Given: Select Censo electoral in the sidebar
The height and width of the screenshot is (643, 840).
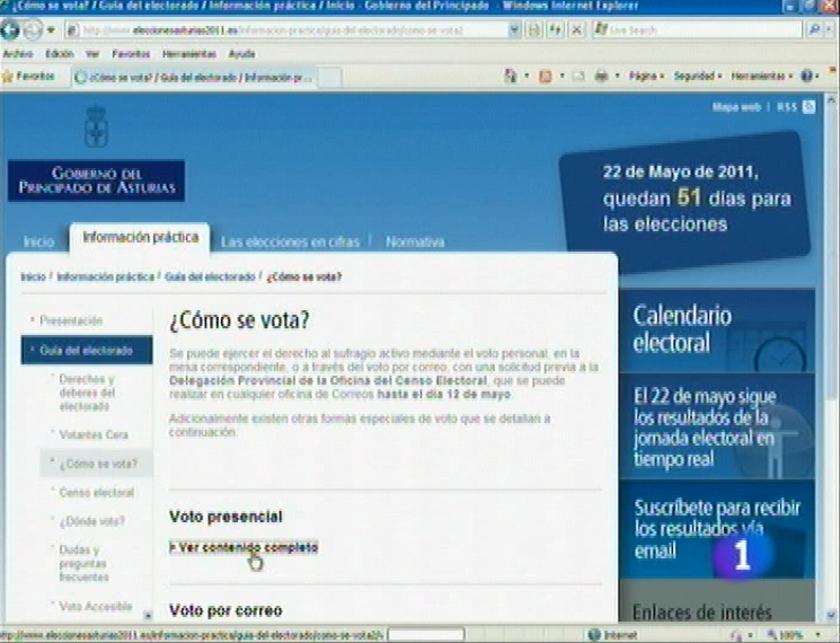Looking at the screenshot, I should [x=97, y=492].
